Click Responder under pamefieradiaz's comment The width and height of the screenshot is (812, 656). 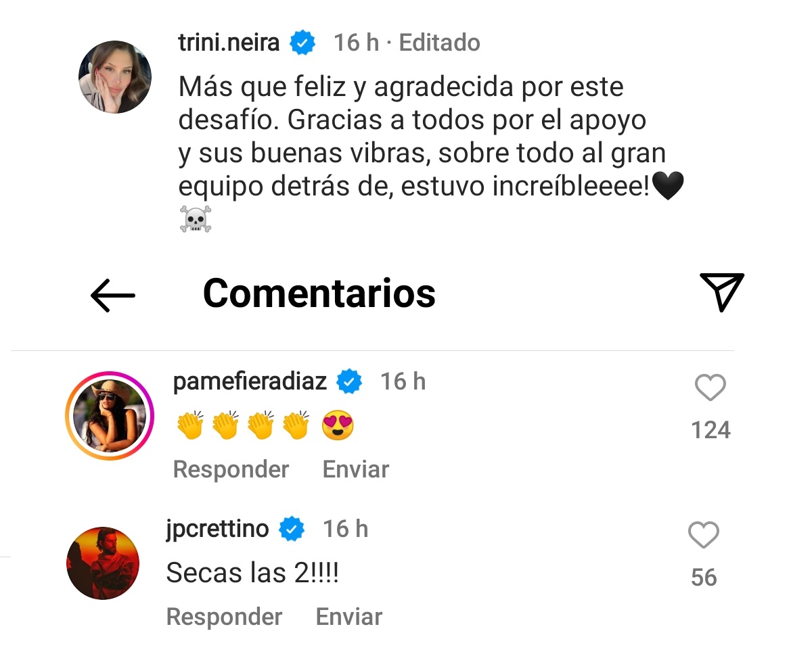(x=231, y=469)
